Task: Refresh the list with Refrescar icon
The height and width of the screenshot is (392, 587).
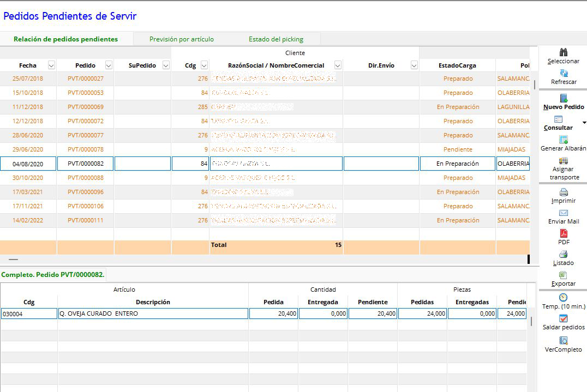Action: pyautogui.click(x=564, y=73)
